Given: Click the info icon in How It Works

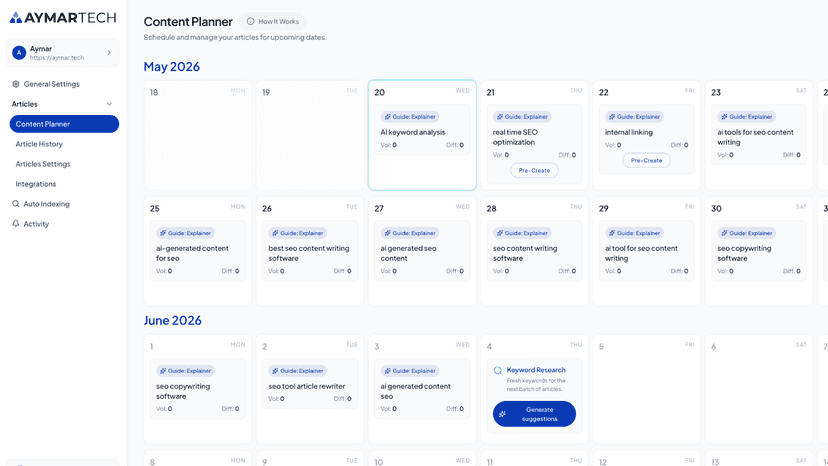Looking at the screenshot, I should (x=250, y=22).
